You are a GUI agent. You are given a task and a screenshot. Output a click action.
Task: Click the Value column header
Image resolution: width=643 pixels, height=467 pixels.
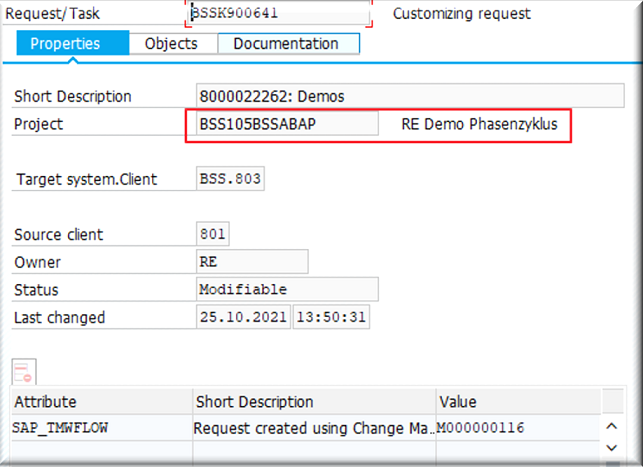click(x=515, y=402)
